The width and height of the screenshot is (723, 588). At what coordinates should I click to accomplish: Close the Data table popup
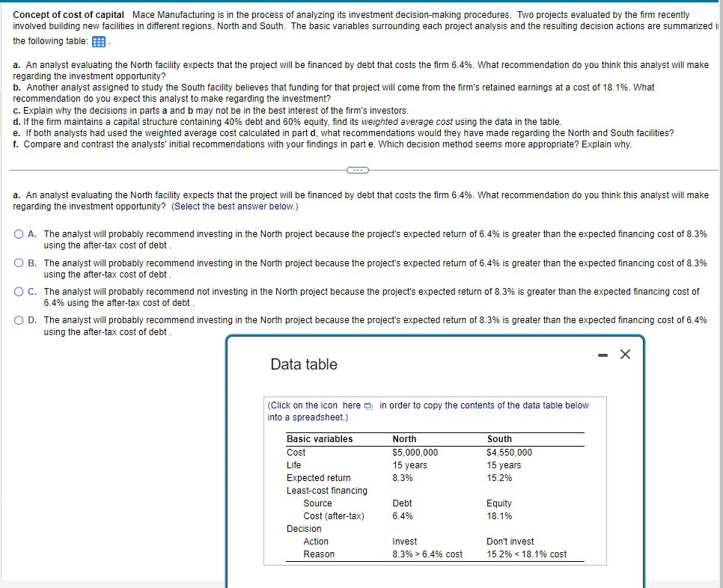625,355
